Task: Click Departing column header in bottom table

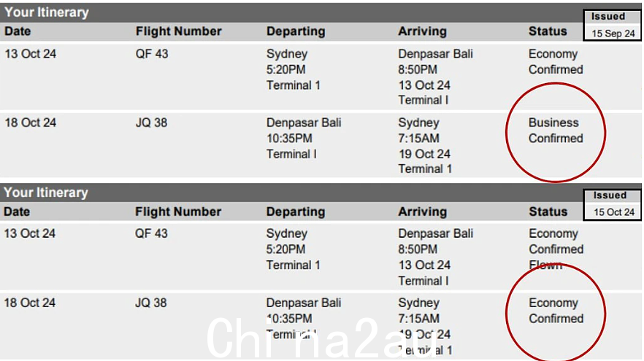Action: (296, 211)
